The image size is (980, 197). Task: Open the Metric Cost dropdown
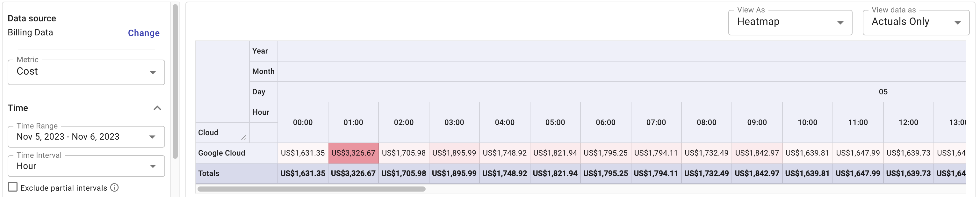click(86, 72)
